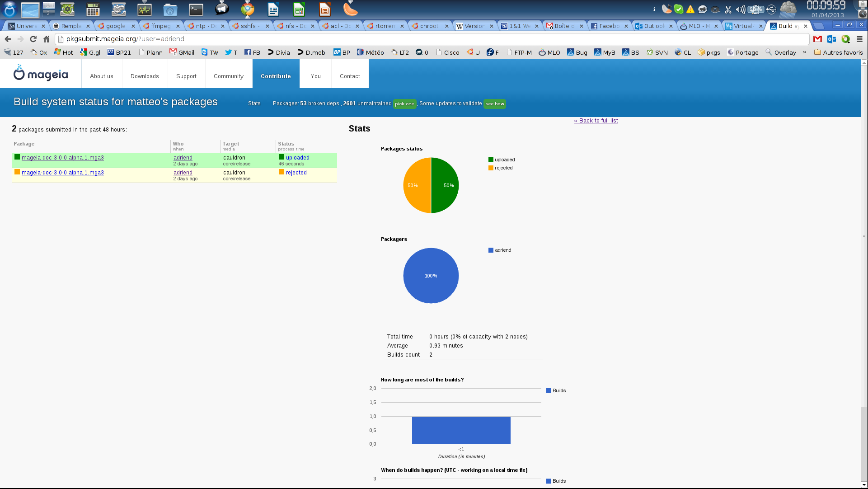Click adriend link in rejected row
This screenshot has width=868, height=489.
[183, 173]
